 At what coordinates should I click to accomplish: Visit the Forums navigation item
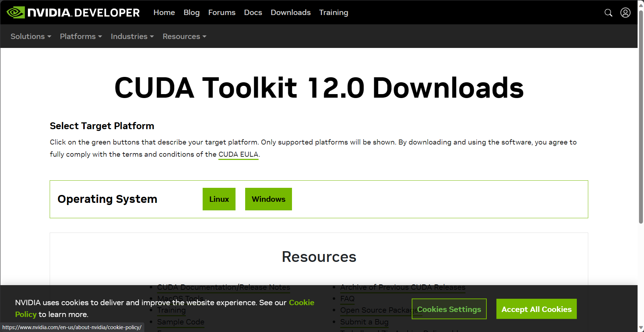click(222, 13)
